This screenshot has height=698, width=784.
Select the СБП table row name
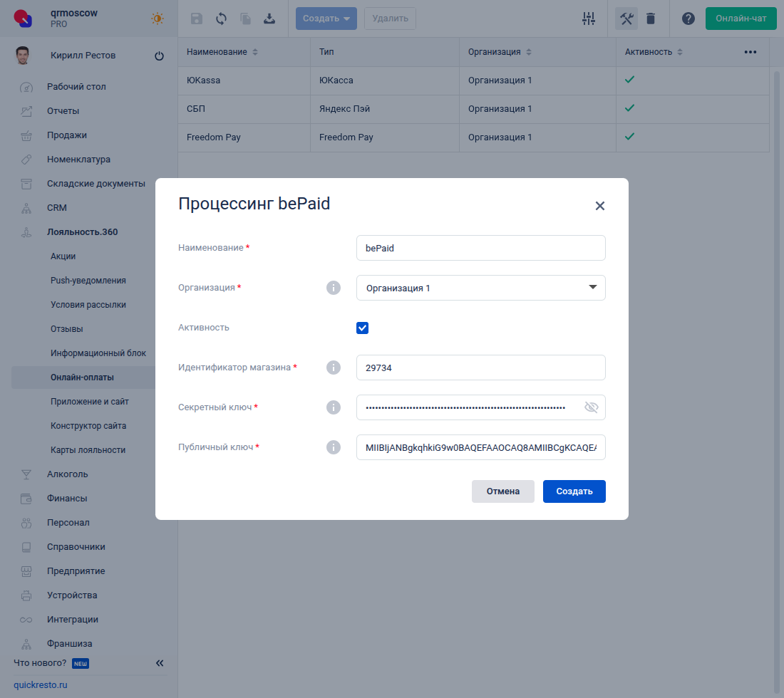[196, 109]
